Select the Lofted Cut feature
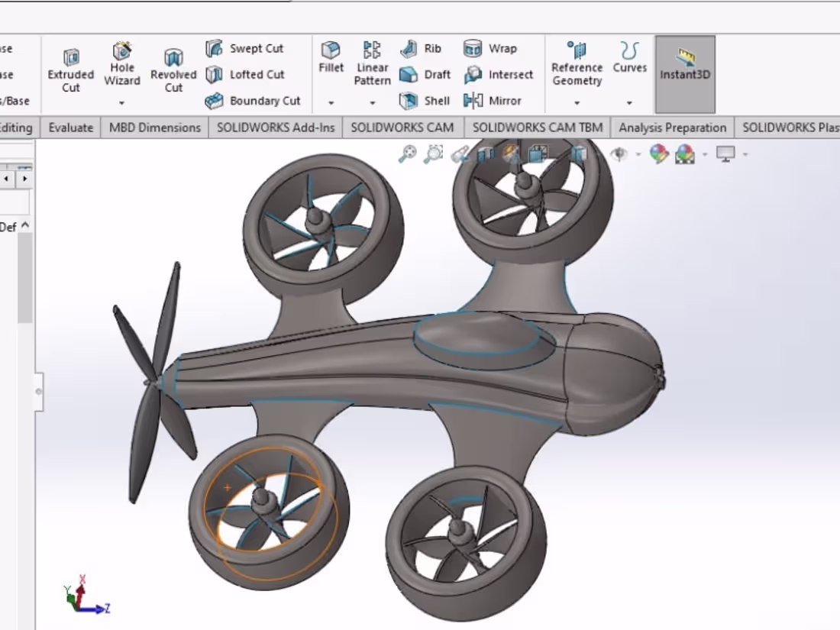The width and height of the screenshot is (840, 630). [252, 74]
